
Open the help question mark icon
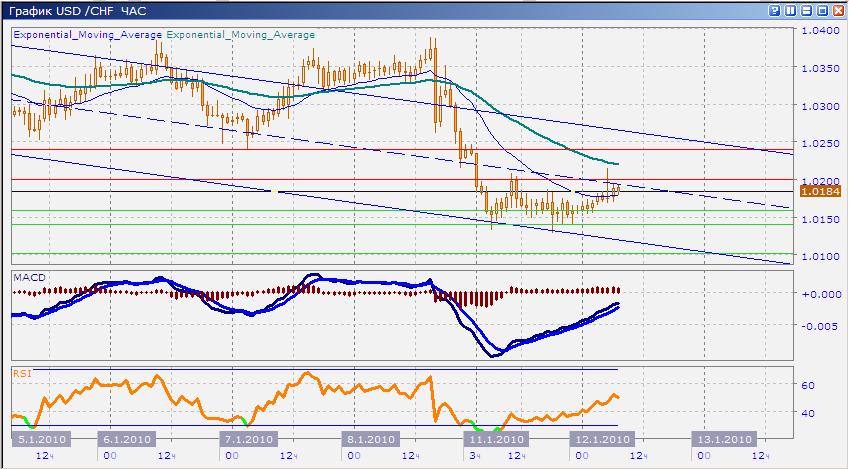click(774, 10)
